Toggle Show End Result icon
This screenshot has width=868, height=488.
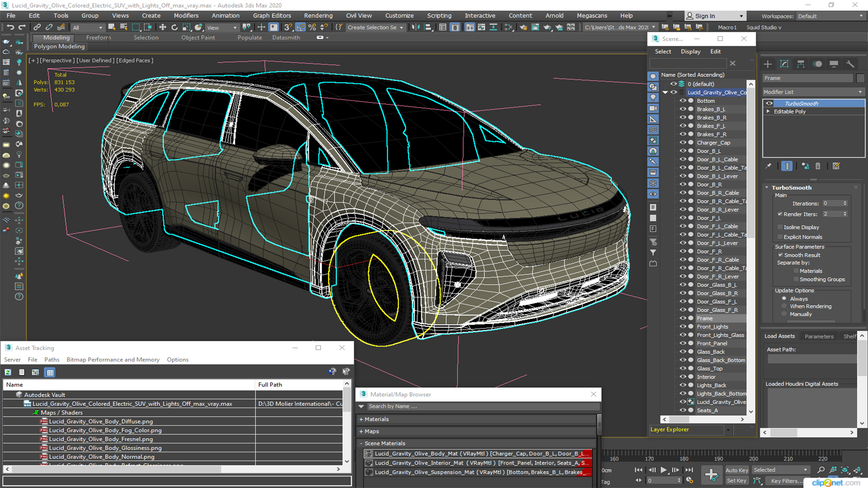(787, 166)
